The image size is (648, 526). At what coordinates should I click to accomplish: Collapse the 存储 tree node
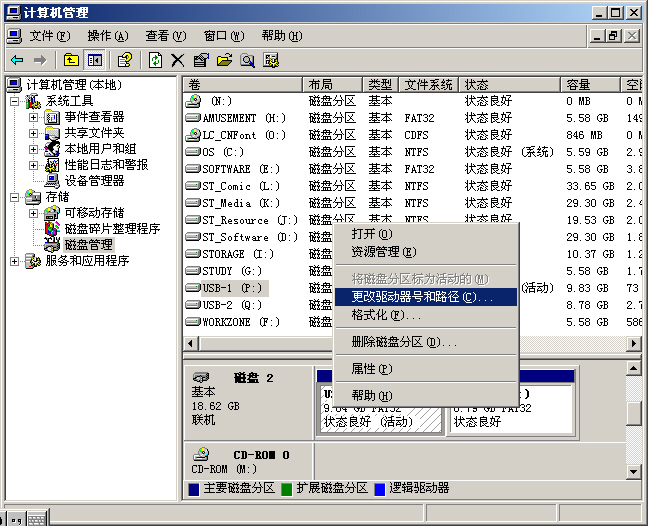pos(14,197)
